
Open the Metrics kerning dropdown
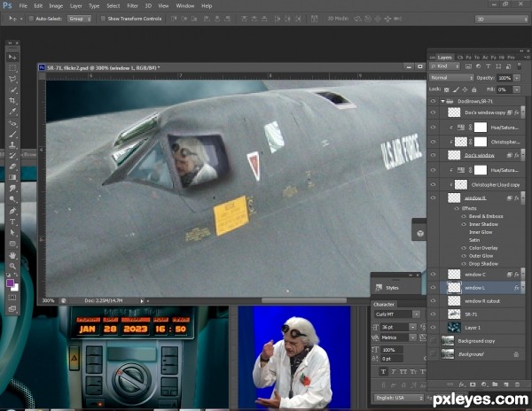click(x=412, y=337)
